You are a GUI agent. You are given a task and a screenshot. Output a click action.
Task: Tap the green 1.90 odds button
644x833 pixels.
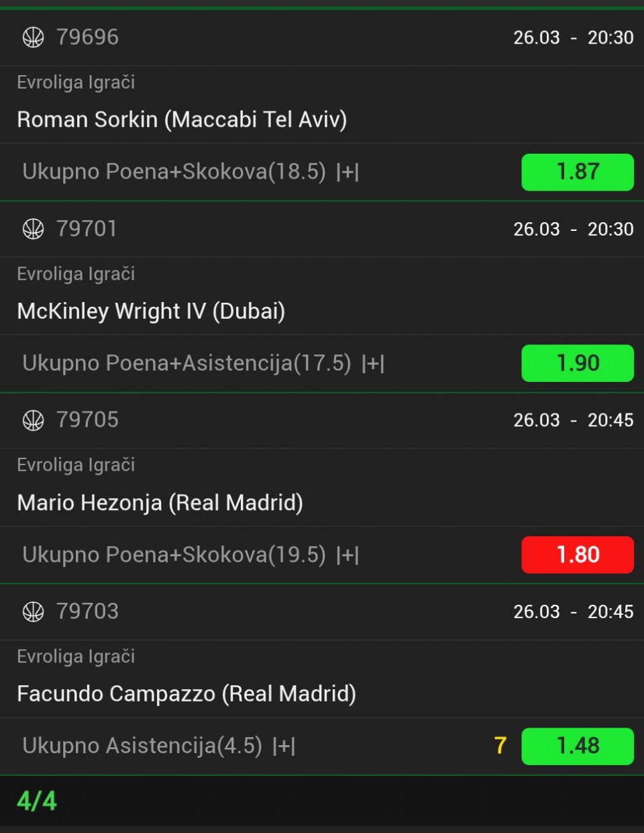tap(577, 363)
